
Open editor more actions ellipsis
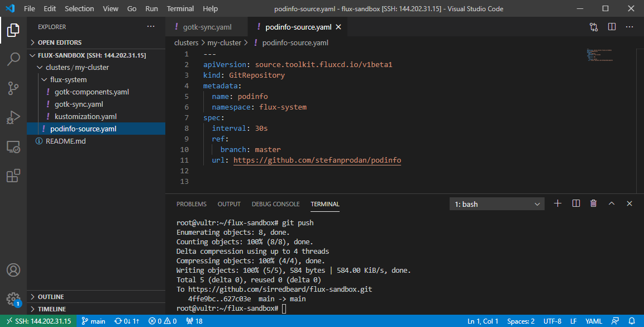629,27
